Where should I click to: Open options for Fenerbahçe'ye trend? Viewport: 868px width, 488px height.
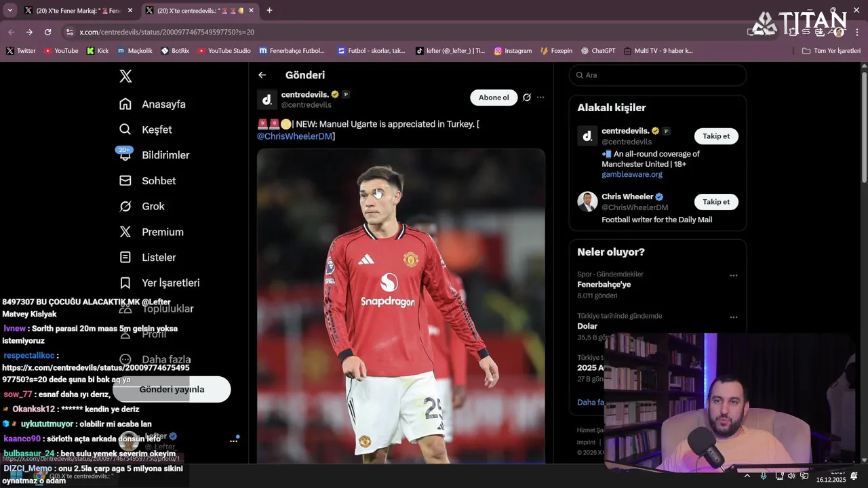pos(734,276)
